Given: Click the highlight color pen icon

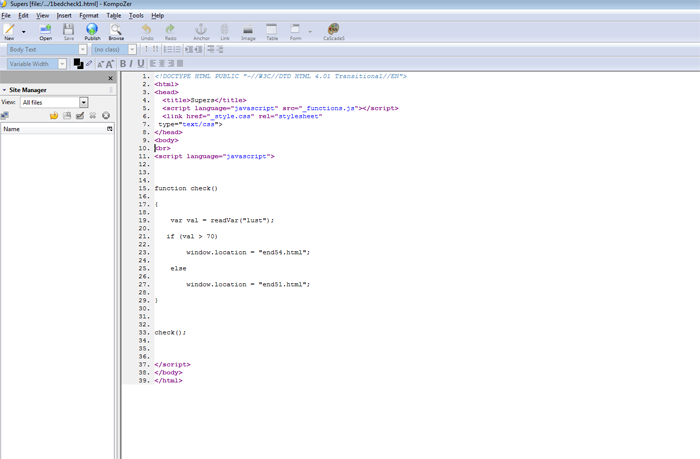Looking at the screenshot, I should (x=89, y=63).
